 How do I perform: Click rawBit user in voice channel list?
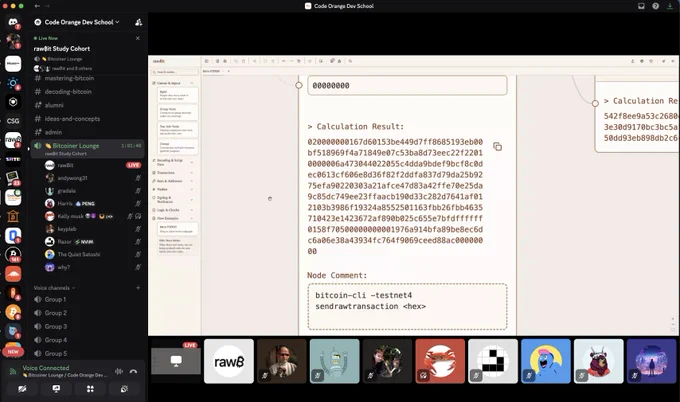[x=65, y=165]
